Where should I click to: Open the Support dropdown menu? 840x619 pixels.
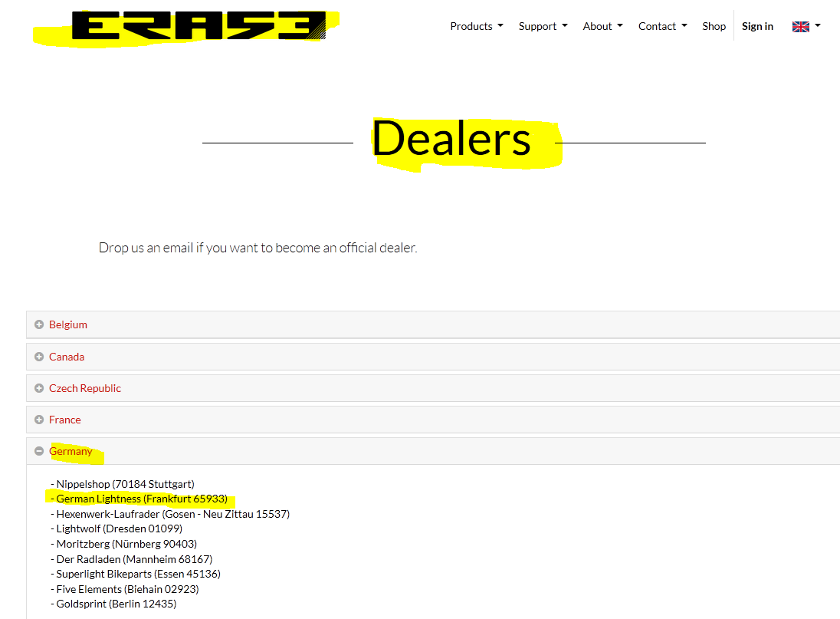point(543,26)
